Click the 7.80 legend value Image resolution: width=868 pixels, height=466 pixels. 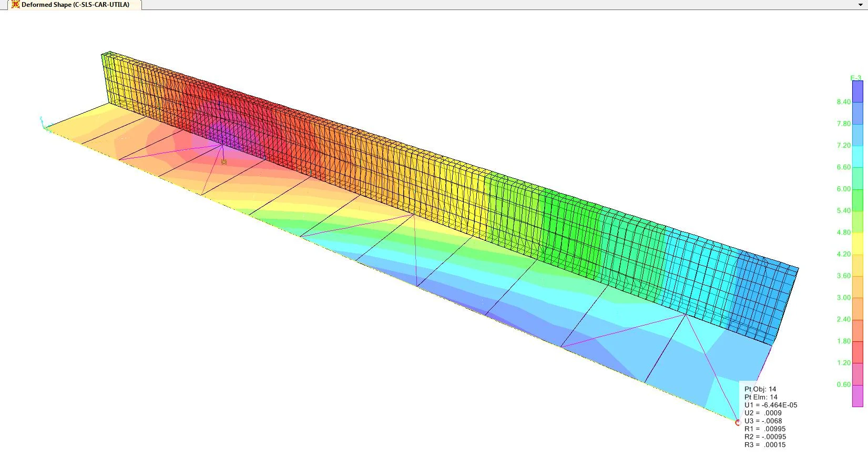[x=843, y=124]
